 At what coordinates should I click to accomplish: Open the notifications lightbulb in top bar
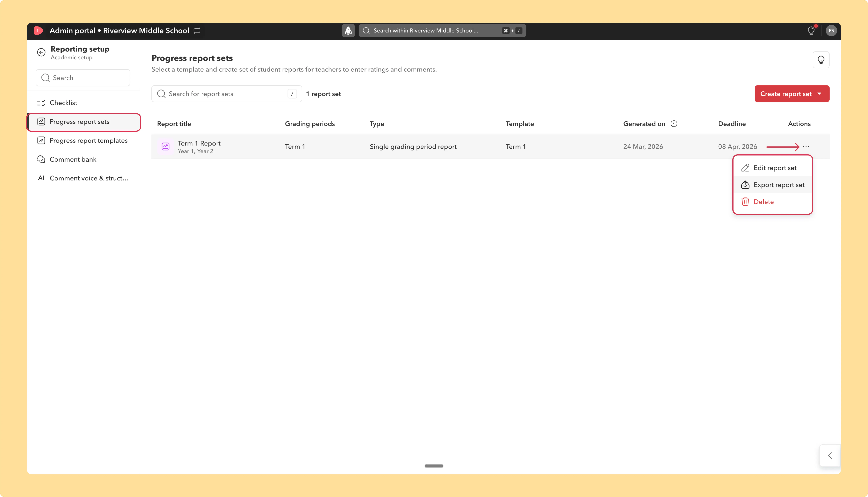[x=811, y=31]
